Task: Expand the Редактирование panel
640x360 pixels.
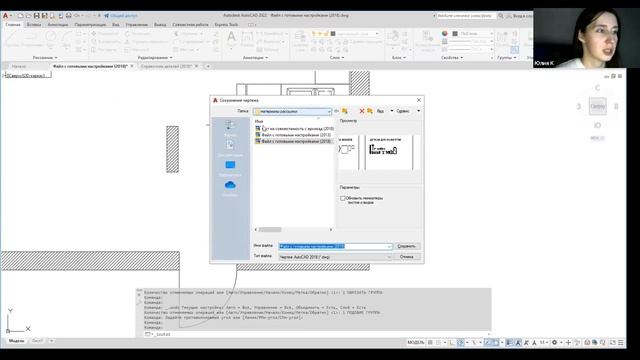Action: (155, 58)
